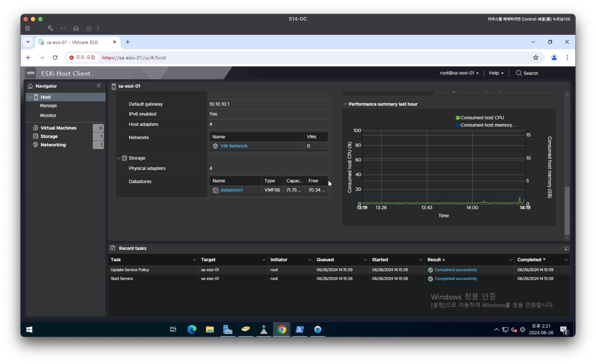
Task: Click the Networking globe icon in Navigator
Action: [x=36, y=145]
